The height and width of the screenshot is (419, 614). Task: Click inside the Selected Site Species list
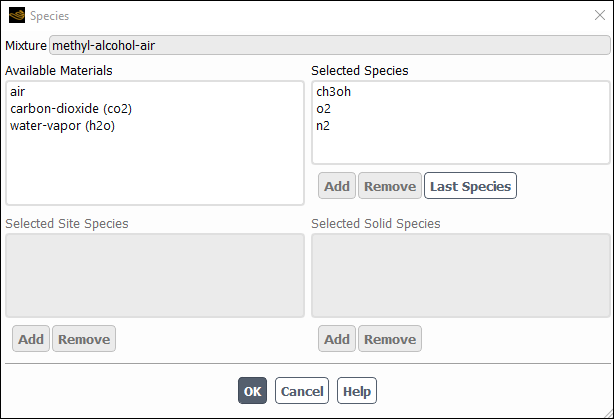154,275
